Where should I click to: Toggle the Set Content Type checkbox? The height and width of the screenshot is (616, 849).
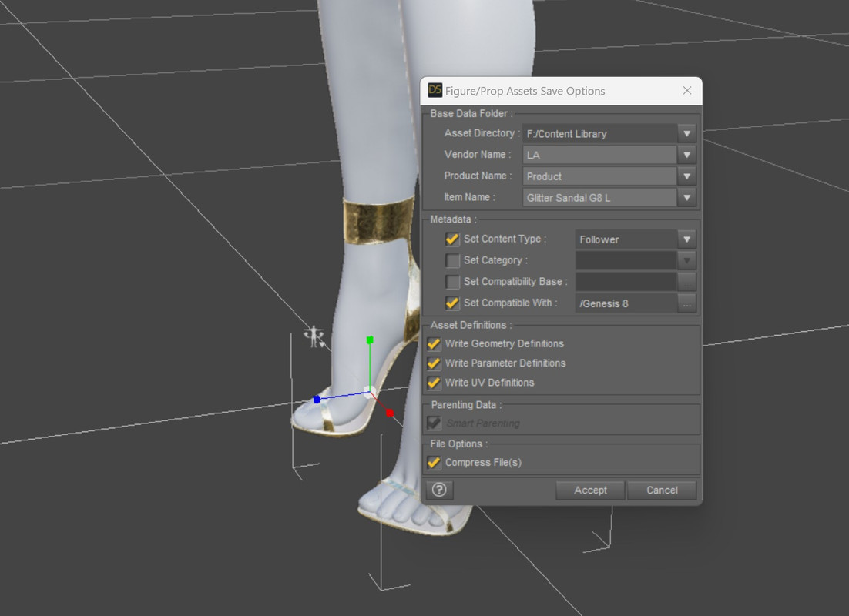pos(452,239)
